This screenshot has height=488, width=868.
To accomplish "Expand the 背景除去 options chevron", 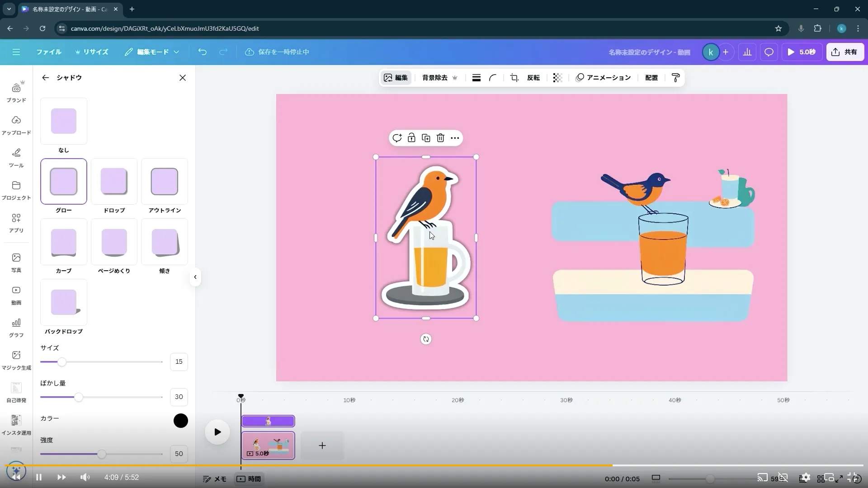I will 455,78.
